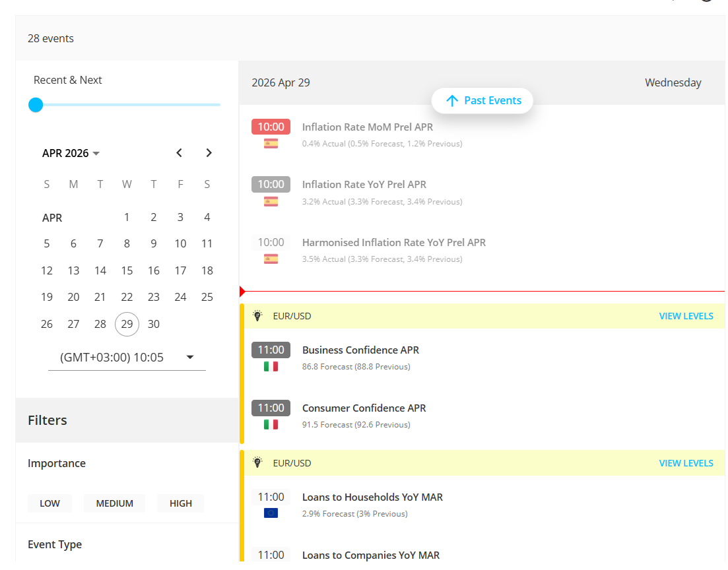The image size is (728, 570).
Task: Move the Recent & Next slider handle
Action: [x=36, y=105]
